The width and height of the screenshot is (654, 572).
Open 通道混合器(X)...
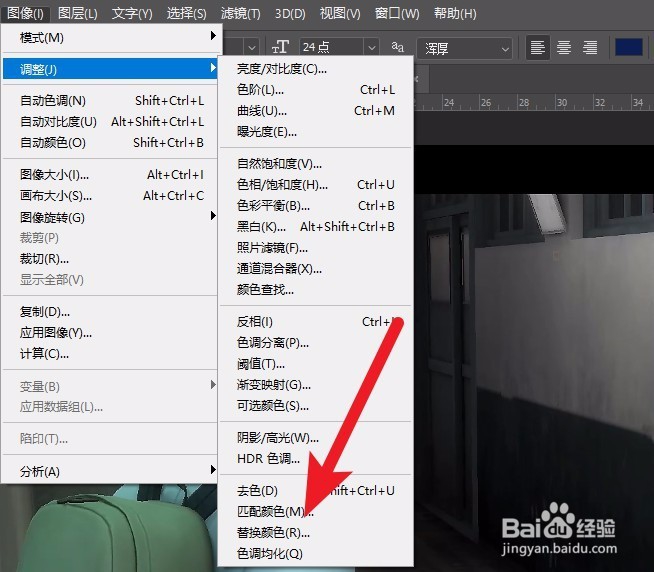(316, 269)
